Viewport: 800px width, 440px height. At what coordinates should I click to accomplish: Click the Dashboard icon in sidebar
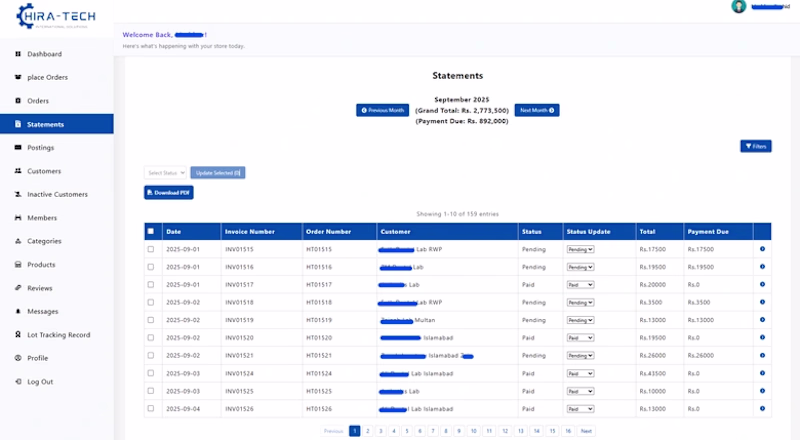(x=17, y=54)
